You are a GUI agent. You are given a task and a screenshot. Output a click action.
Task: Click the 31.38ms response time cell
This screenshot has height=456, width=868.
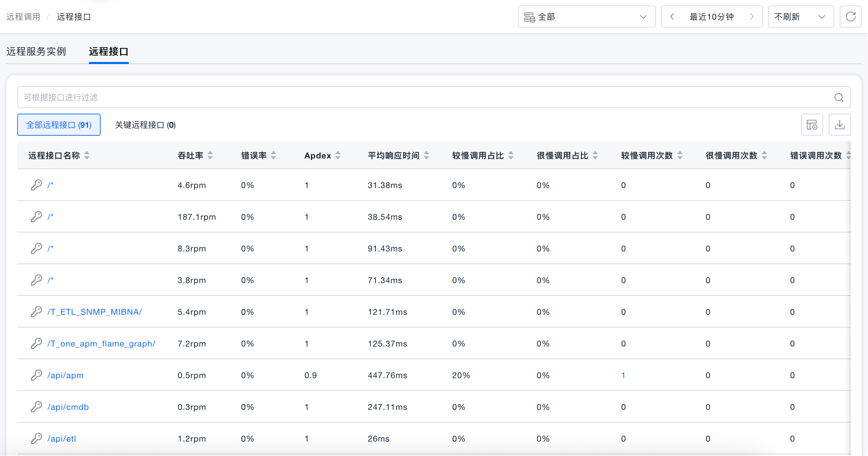coord(385,185)
